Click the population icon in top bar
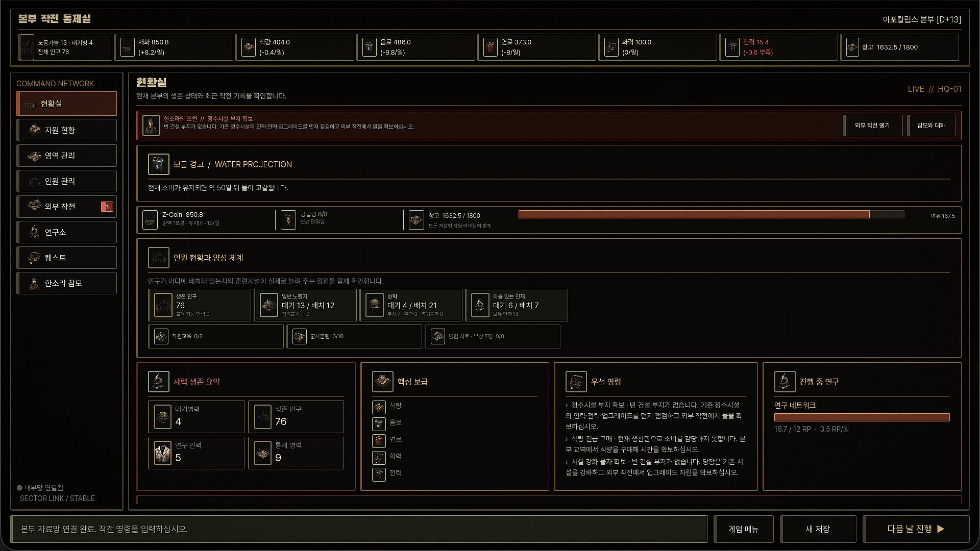 27,47
